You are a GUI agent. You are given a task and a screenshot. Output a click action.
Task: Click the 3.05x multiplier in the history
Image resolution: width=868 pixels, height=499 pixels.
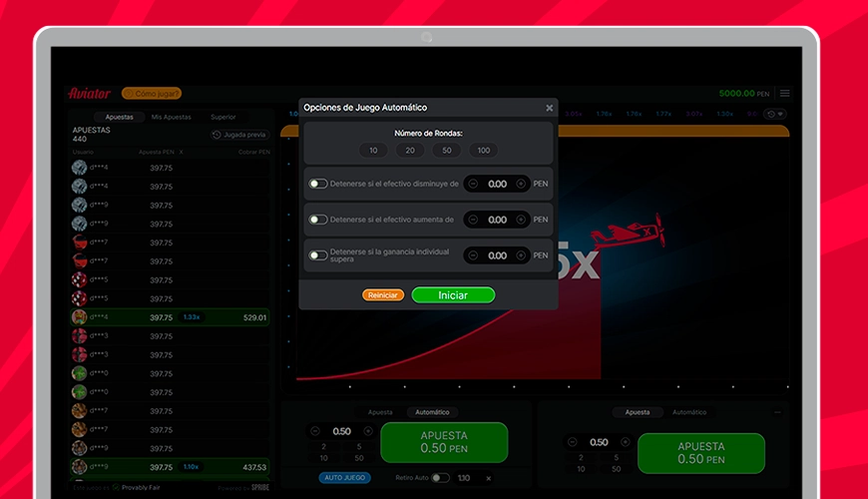pos(573,114)
